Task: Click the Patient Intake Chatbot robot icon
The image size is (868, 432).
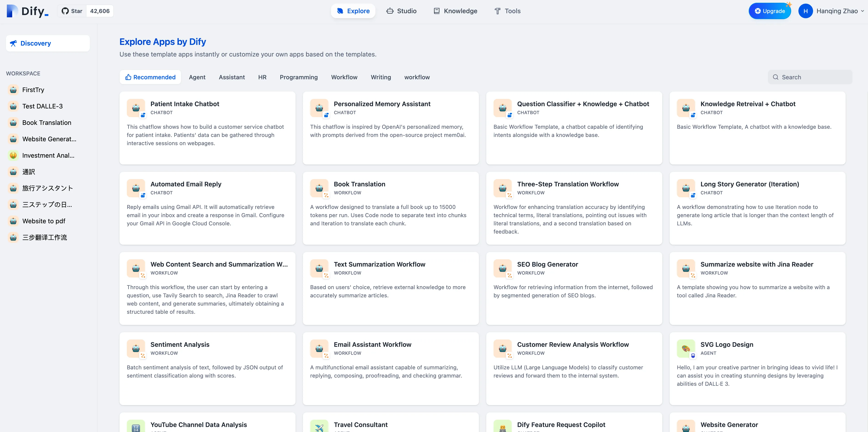Action: tap(136, 108)
